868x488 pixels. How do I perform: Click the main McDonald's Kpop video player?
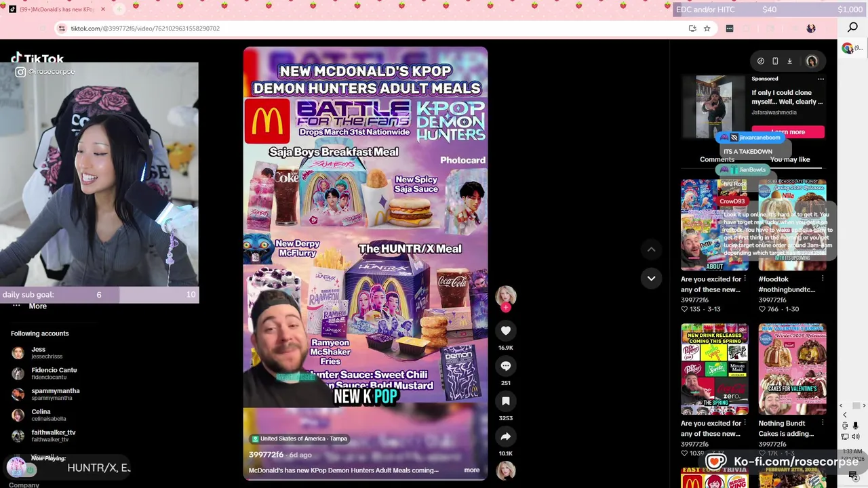click(366, 264)
